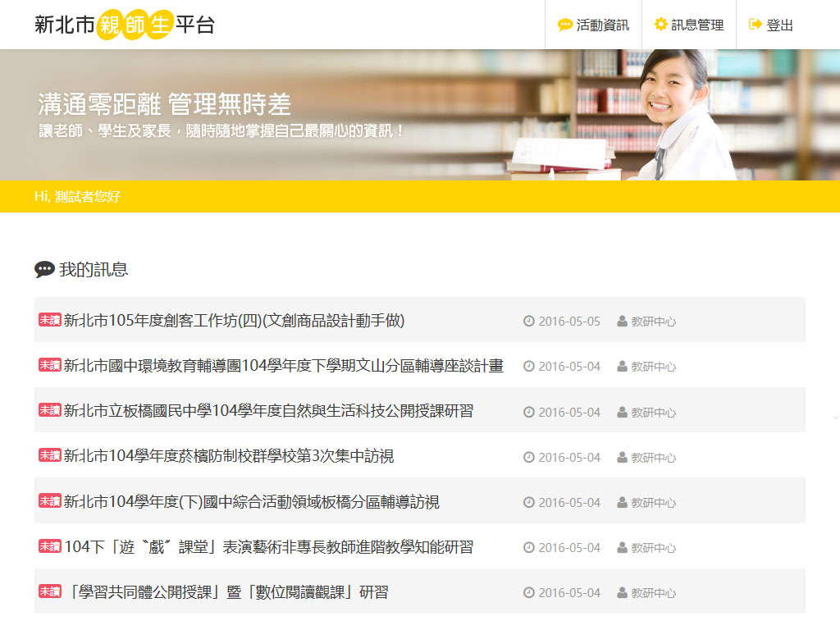
Task: Click the 未讀 badge on 創客工作坊 row
Action: [50, 320]
